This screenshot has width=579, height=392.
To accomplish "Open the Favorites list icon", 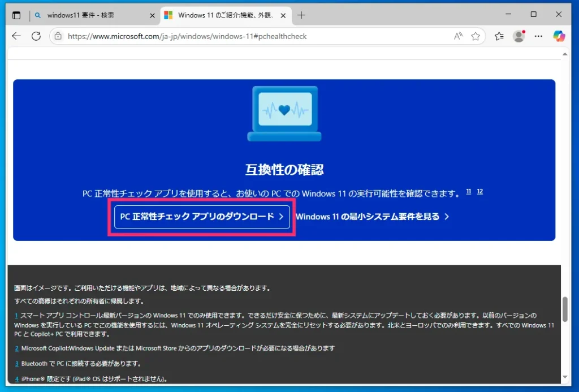I will (499, 36).
